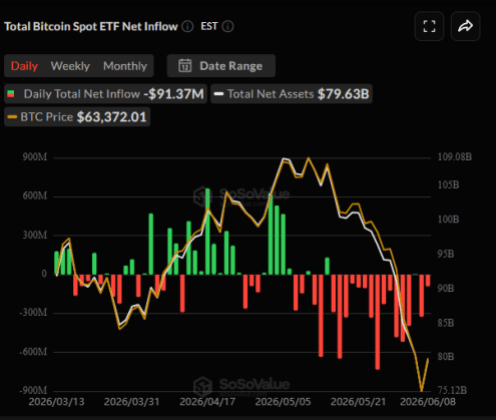
Task: Click the $79.63B net assets value
Action: pos(343,94)
